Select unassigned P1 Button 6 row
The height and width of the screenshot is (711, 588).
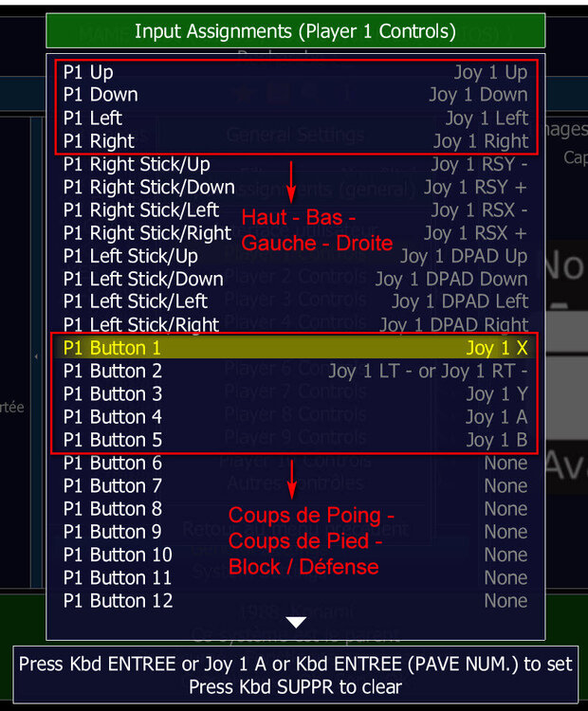pyautogui.click(x=295, y=463)
